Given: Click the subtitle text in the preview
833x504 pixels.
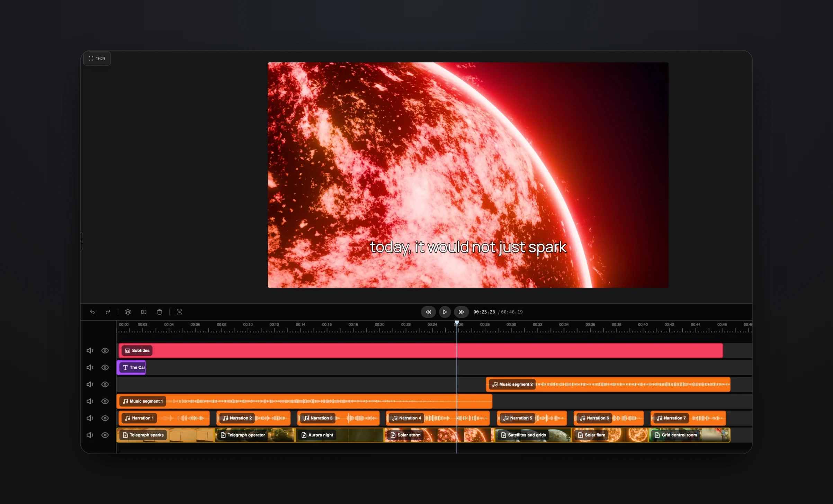Looking at the screenshot, I should click(x=468, y=247).
